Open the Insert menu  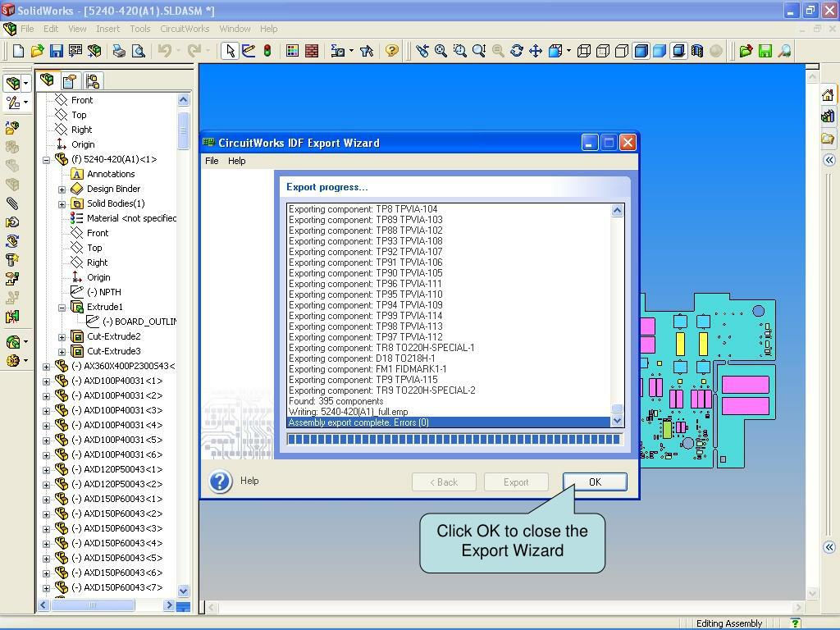[108, 29]
